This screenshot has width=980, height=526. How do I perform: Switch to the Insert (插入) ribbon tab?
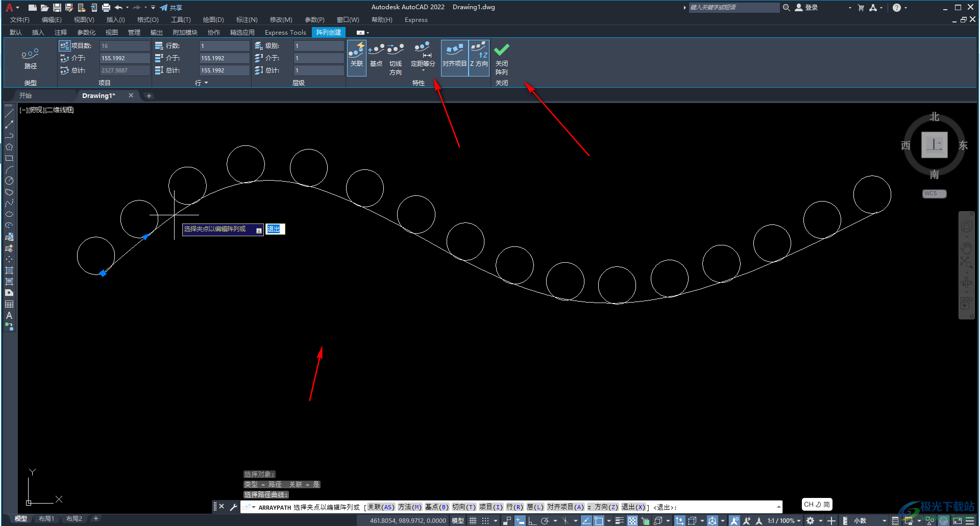click(x=38, y=32)
